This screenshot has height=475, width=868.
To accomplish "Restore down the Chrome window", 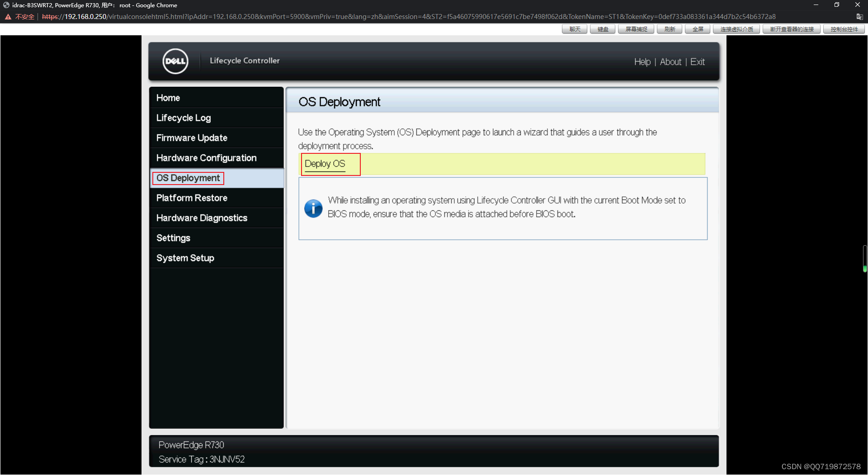I will 836,5.
